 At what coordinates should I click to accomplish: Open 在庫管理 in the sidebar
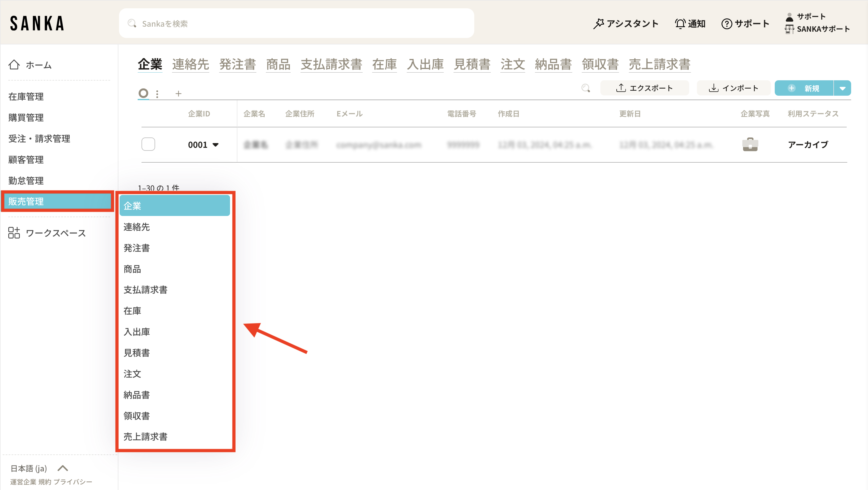(26, 97)
